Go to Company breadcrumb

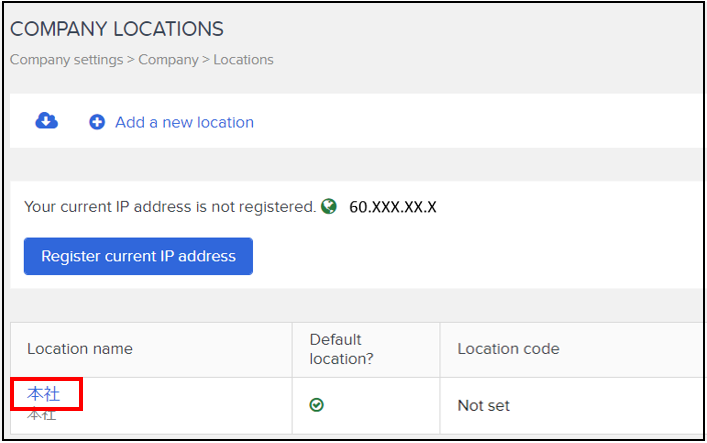pos(168,60)
